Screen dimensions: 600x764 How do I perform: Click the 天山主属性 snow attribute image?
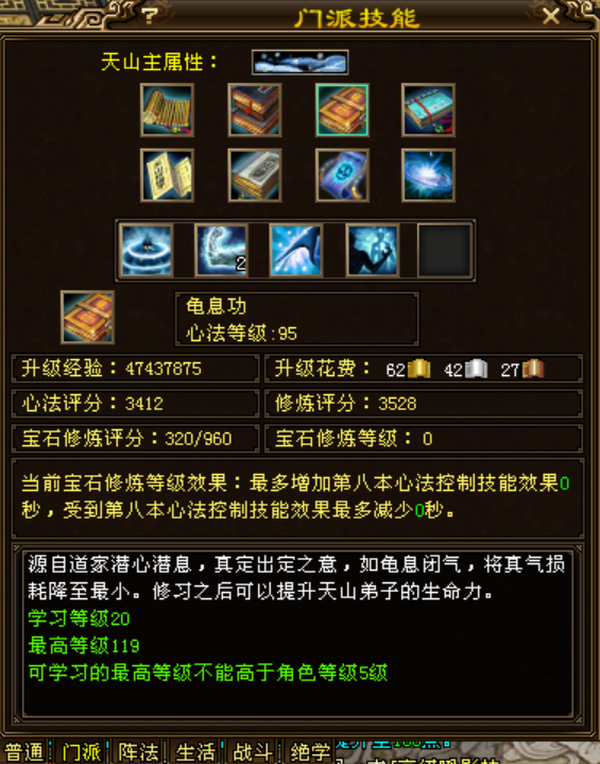(x=300, y=62)
